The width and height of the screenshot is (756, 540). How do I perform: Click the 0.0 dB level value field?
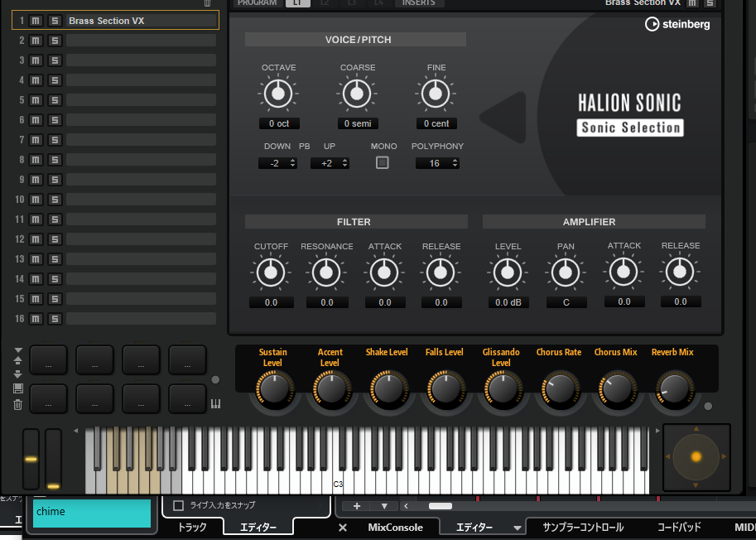click(508, 302)
